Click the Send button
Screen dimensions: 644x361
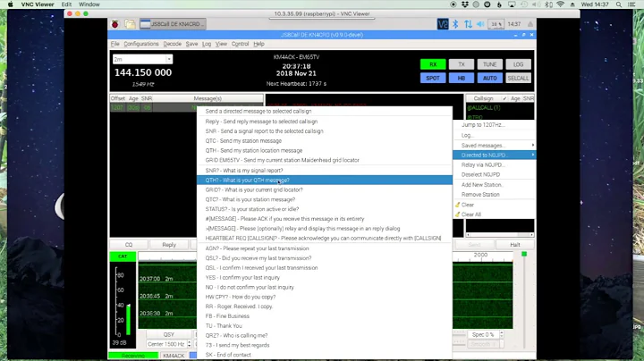(x=474, y=245)
